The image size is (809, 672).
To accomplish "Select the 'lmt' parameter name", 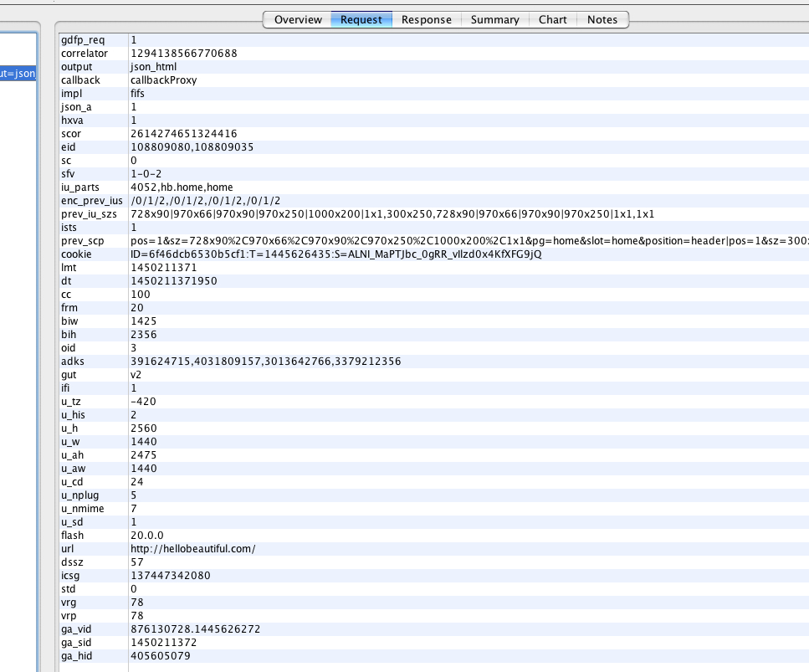I will 69,267.
